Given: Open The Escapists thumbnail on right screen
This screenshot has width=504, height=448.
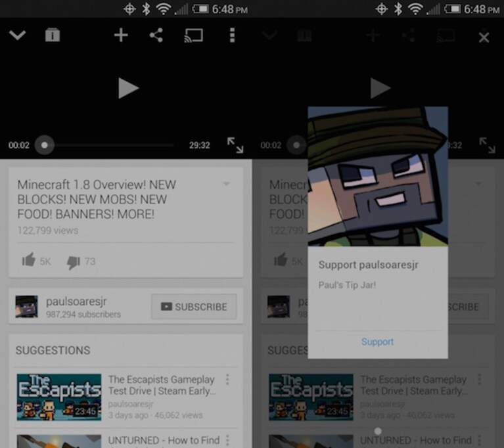Looking at the screenshot, I should click(311, 397).
